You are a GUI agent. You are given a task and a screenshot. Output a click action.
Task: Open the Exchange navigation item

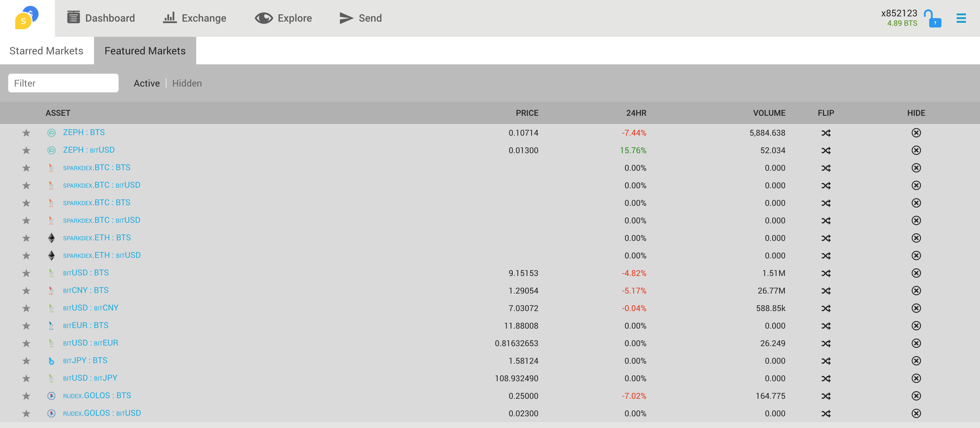pos(194,18)
